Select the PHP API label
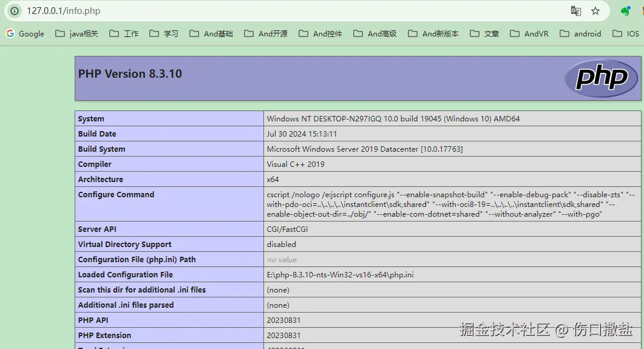The width and height of the screenshot is (644, 349). click(x=93, y=320)
